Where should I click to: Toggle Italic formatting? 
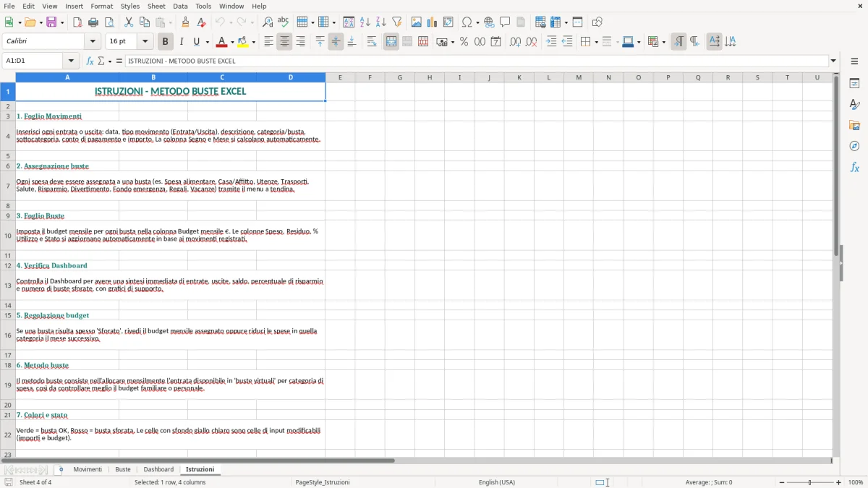181,42
